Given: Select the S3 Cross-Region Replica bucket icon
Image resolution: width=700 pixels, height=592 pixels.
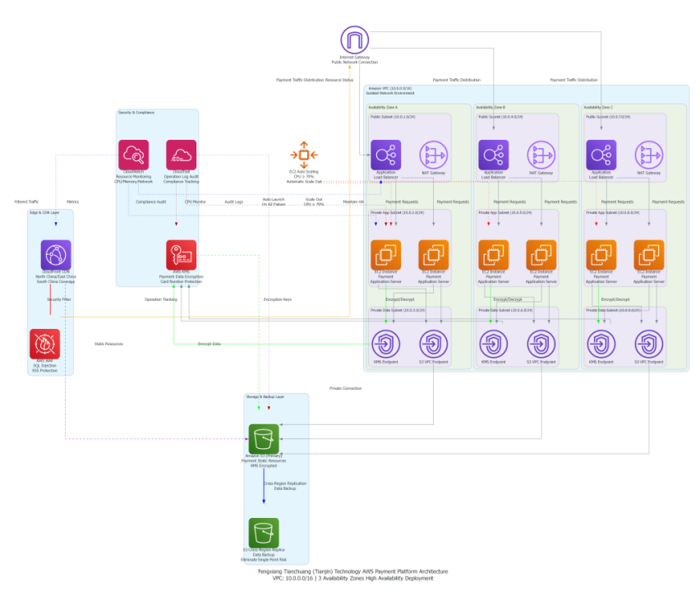Looking at the screenshot, I should [x=264, y=532].
